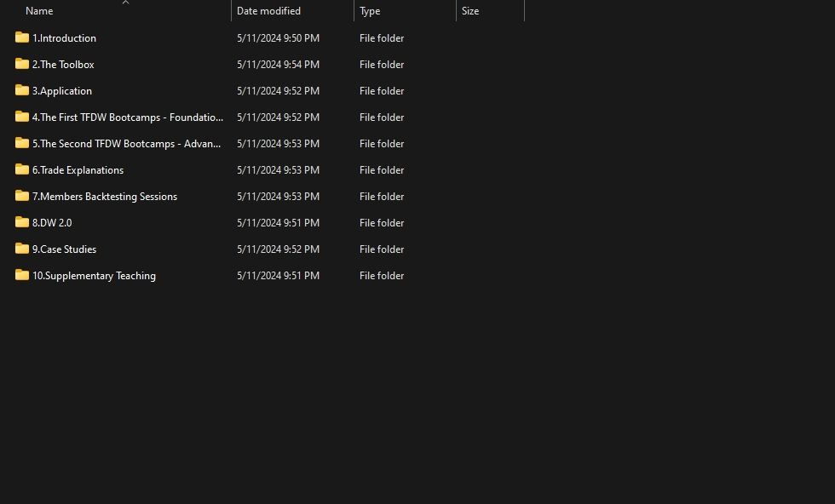
Task: Click the folder icon beside 2.The Toolbox
Action: click(x=22, y=64)
